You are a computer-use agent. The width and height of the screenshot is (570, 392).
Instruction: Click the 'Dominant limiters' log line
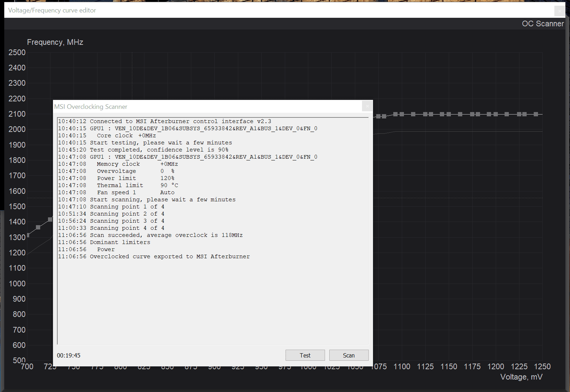(104, 242)
